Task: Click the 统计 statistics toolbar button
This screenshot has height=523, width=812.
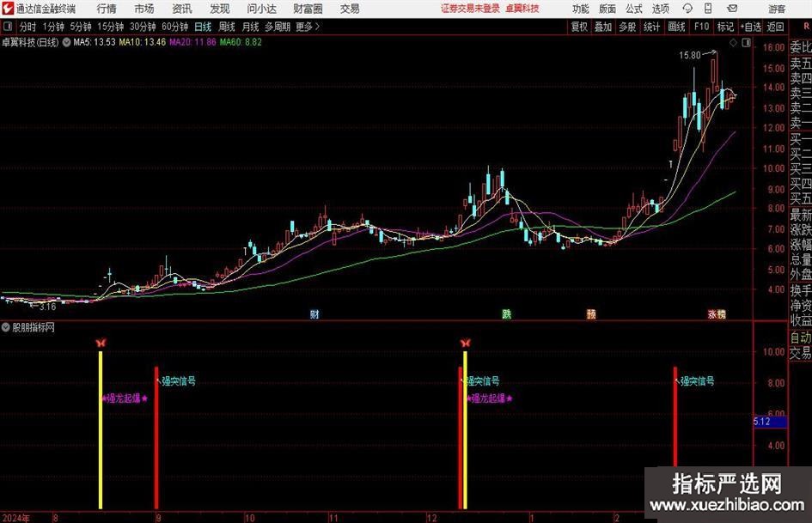Action: coord(651,27)
